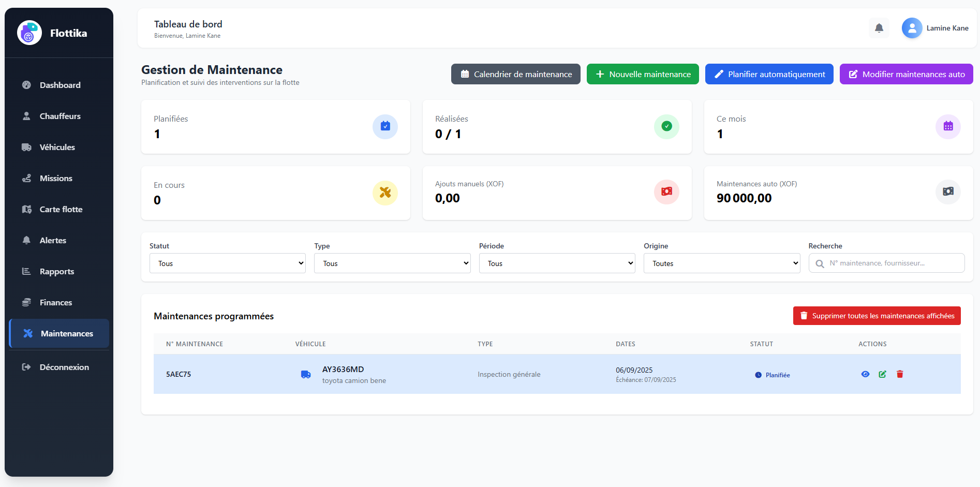Open the Statut filter dropdown
Image resolution: width=980 pixels, height=487 pixels.
point(227,263)
